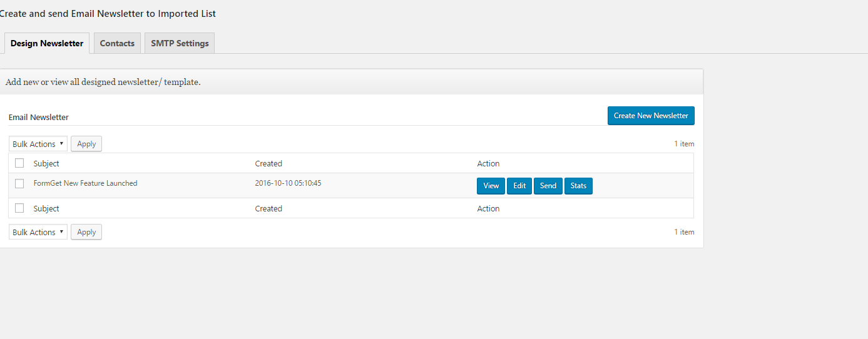Edit the FormGet newsletter
Screen dimensions: 868x339
[x=519, y=186]
